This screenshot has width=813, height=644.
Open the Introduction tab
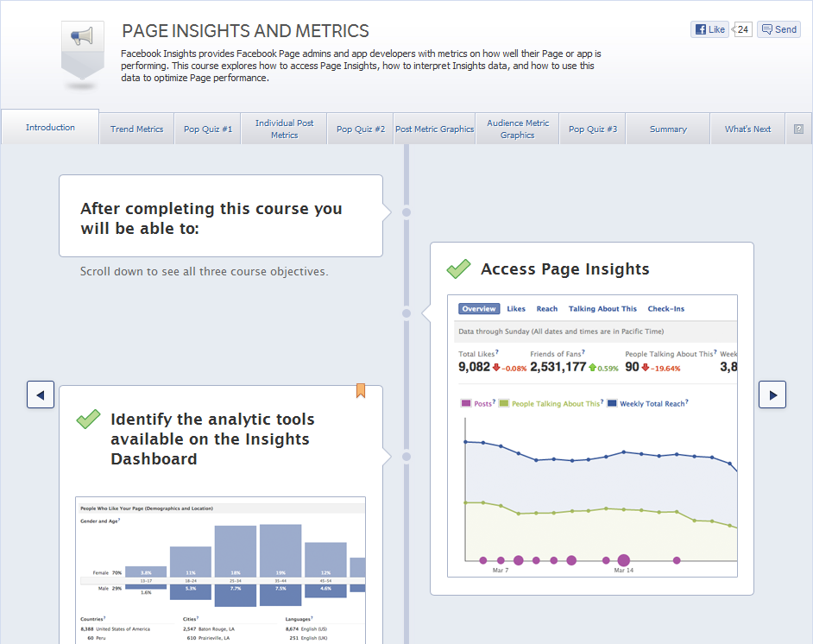click(x=50, y=127)
